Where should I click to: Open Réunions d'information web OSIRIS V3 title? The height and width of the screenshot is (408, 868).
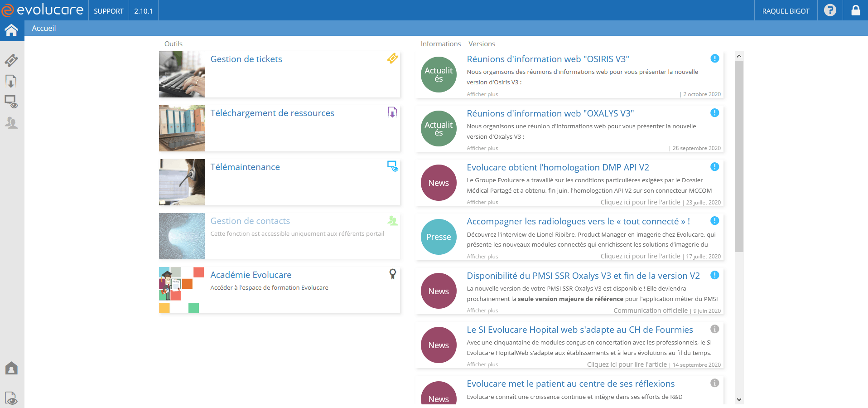click(548, 59)
